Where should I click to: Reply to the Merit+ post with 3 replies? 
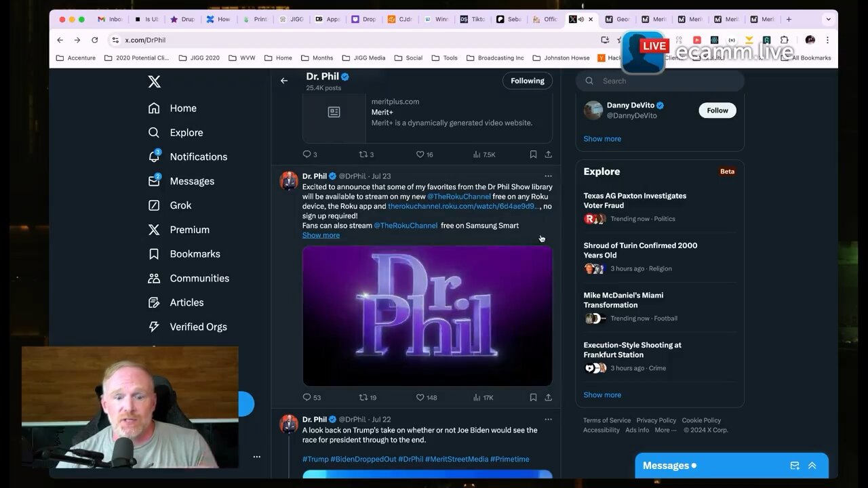tap(310, 155)
